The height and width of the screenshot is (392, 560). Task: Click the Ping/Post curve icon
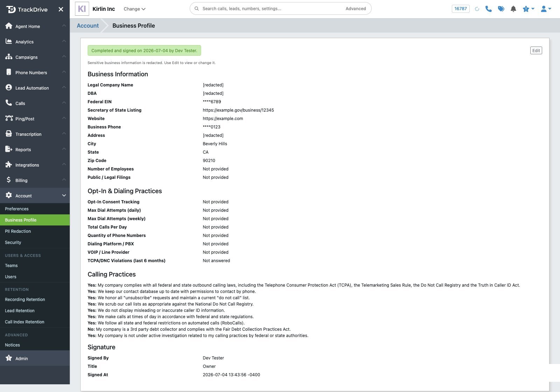[x=9, y=118]
